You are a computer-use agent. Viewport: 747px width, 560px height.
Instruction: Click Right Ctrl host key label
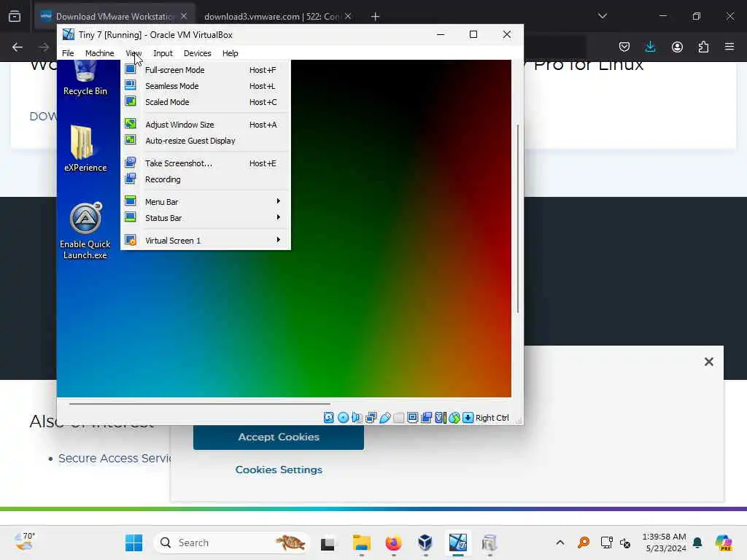coord(492,418)
